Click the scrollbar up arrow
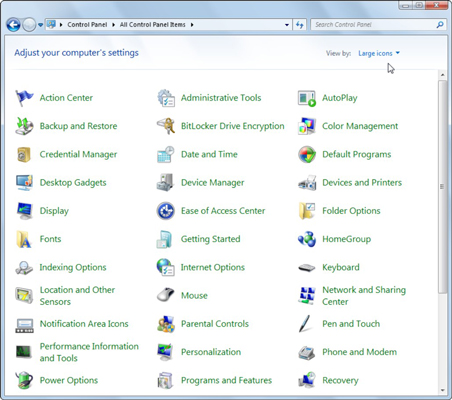The width and height of the screenshot is (452, 400). (443, 75)
